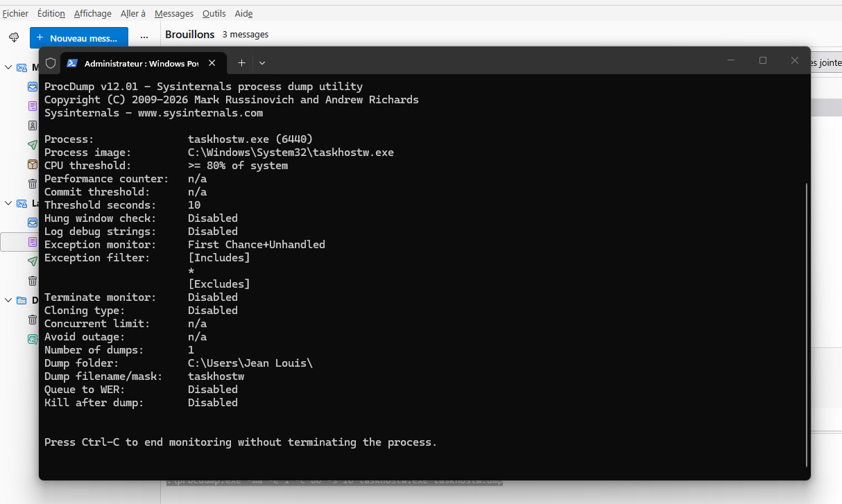Open the Messages menu

(x=174, y=13)
